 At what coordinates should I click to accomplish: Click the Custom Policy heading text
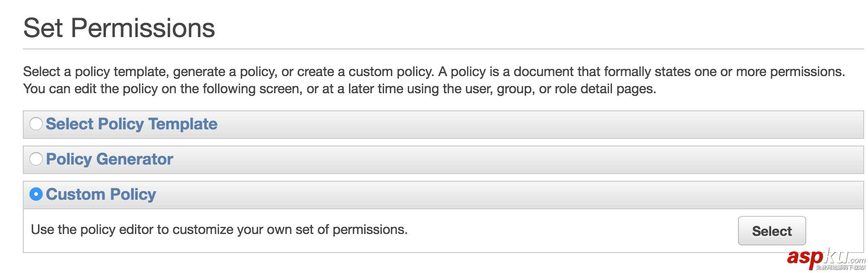[x=101, y=195]
